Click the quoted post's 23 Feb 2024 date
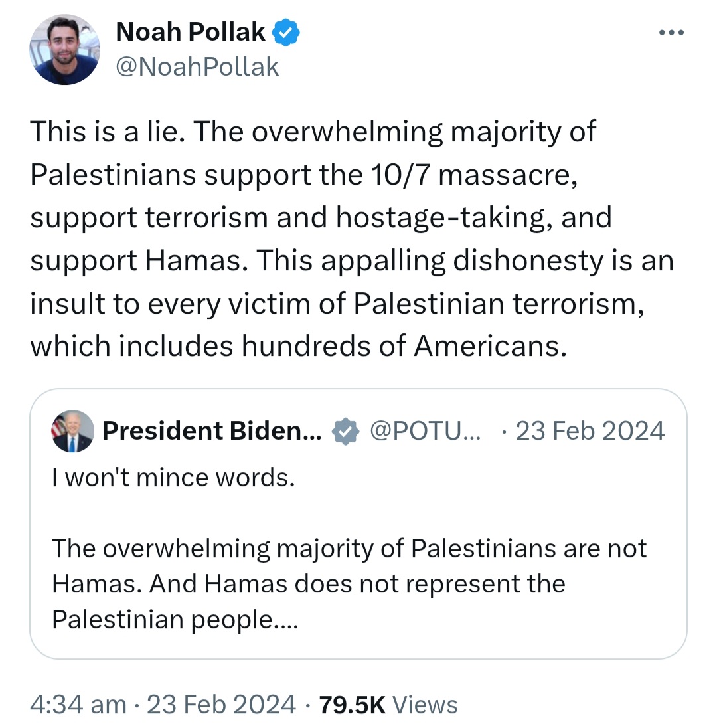The image size is (717, 728). point(590,431)
